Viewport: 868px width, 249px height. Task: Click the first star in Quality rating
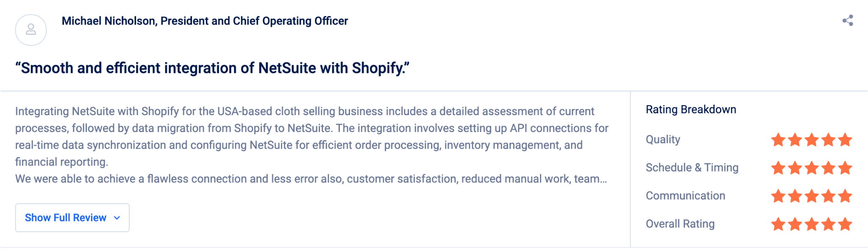point(778,140)
